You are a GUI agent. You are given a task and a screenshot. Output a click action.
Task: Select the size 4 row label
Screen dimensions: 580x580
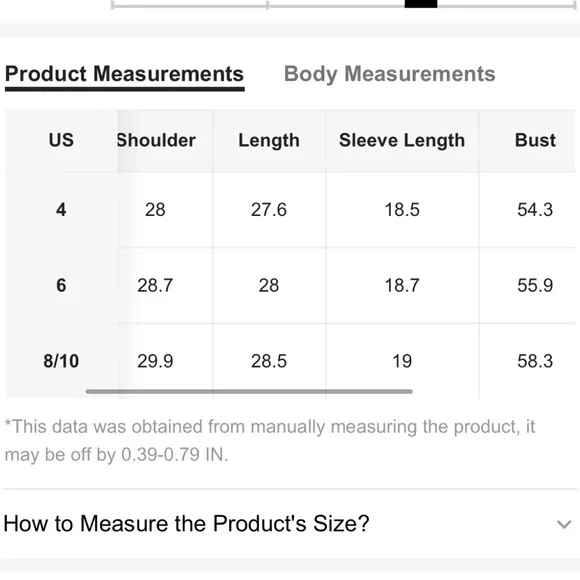(61, 210)
